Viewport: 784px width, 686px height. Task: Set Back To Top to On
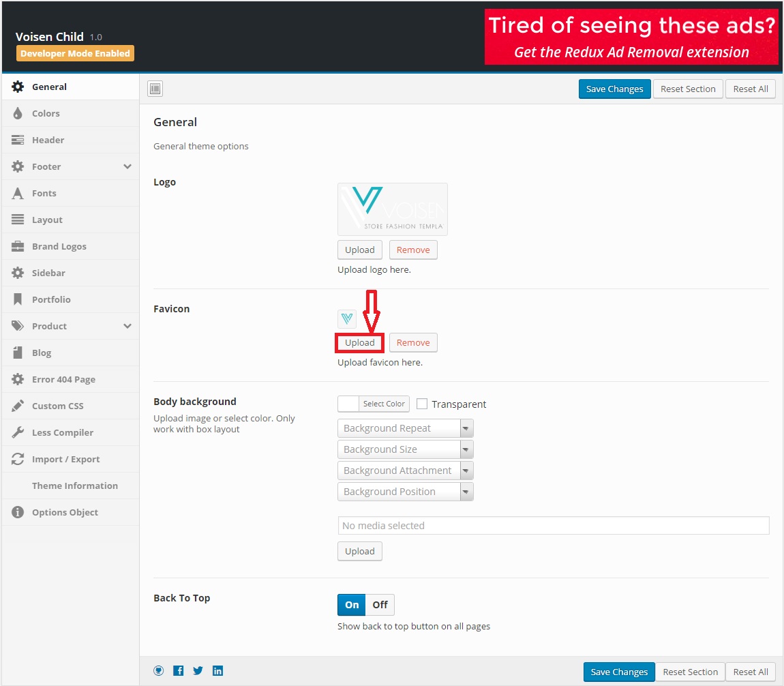(x=352, y=604)
